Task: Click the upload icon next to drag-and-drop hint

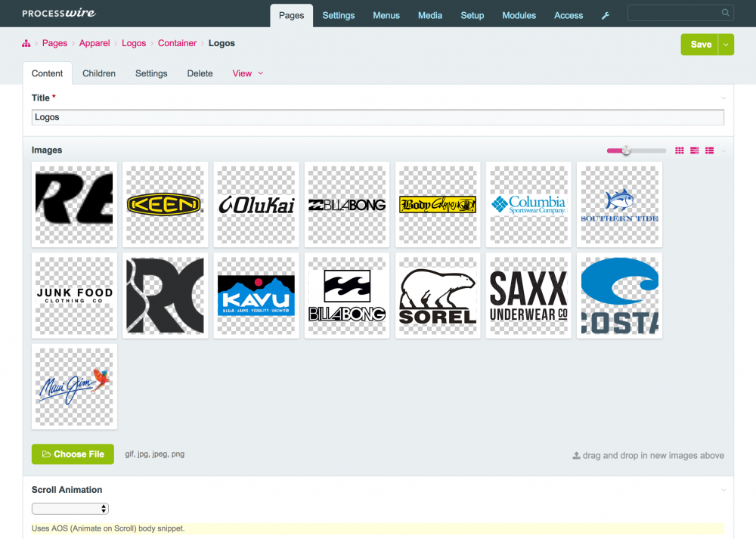Action: click(577, 455)
